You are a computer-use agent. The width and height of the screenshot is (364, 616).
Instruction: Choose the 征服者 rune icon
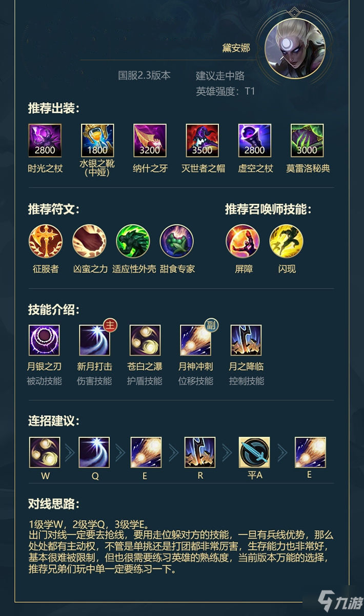pos(45,241)
